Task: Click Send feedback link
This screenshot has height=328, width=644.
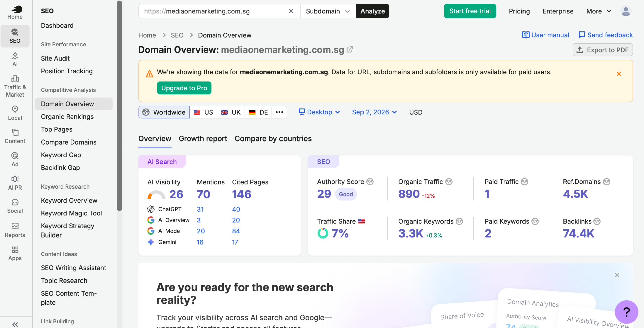Action: (606, 35)
